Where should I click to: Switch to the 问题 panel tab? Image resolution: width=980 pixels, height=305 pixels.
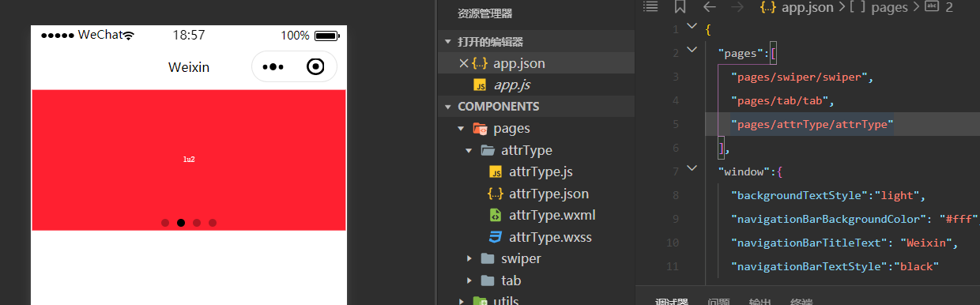click(x=718, y=302)
